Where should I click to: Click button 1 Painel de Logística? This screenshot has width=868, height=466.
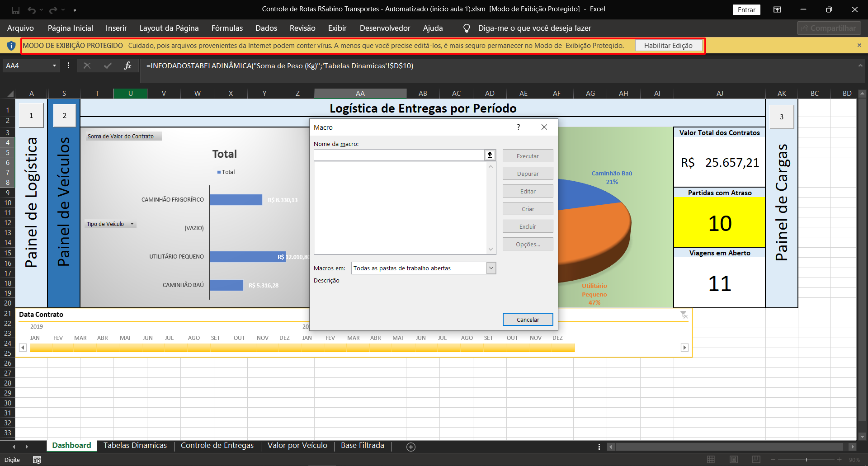31,116
